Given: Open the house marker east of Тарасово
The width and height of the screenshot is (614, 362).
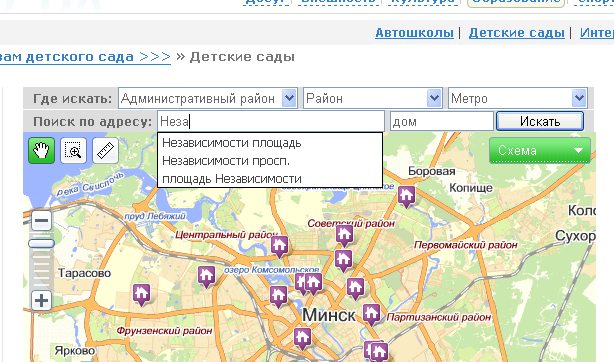Looking at the screenshot, I should point(141,295).
